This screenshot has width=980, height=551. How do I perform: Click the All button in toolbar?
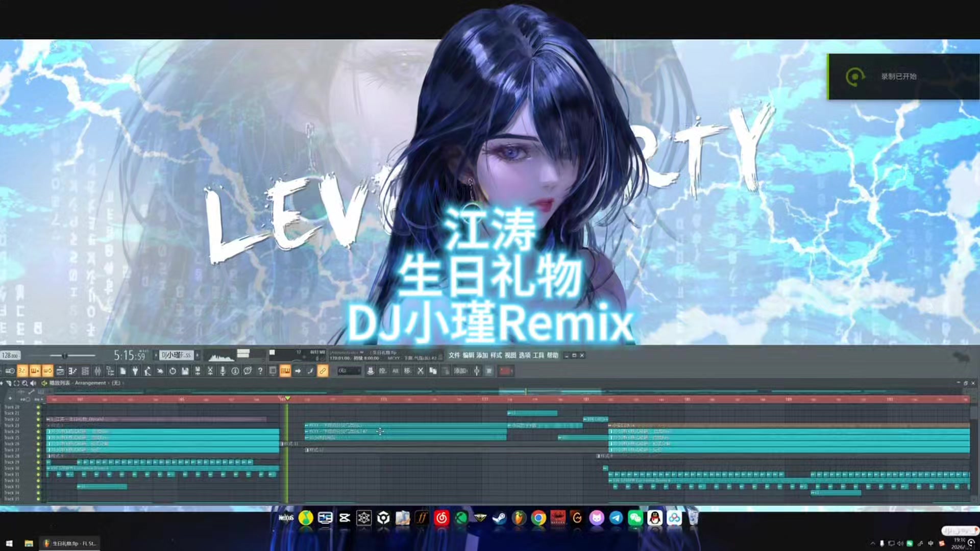click(x=395, y=371)
